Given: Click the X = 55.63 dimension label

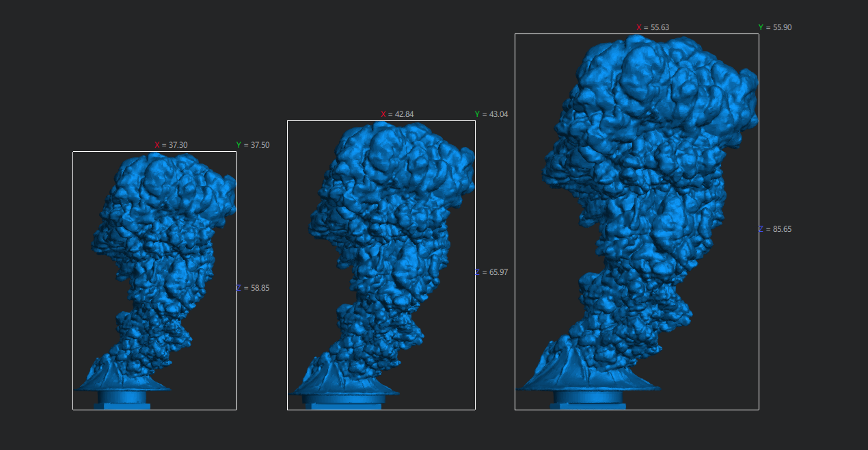Looking at the screenshot, I should (653, 27).
